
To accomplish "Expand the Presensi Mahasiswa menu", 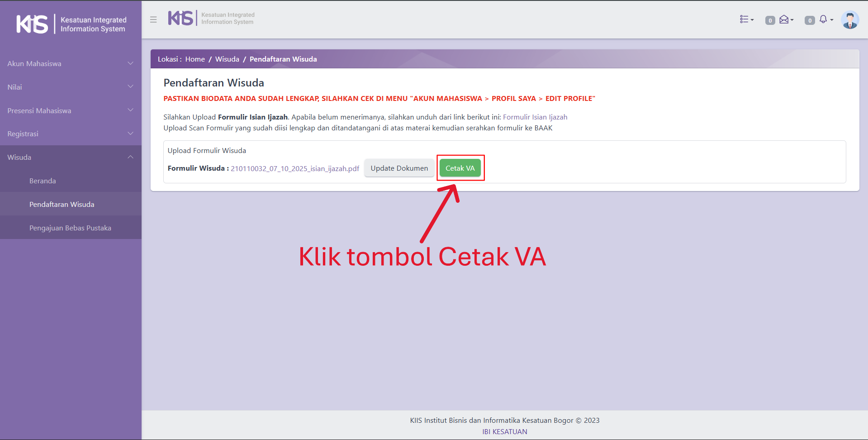I will coord(71,111).
